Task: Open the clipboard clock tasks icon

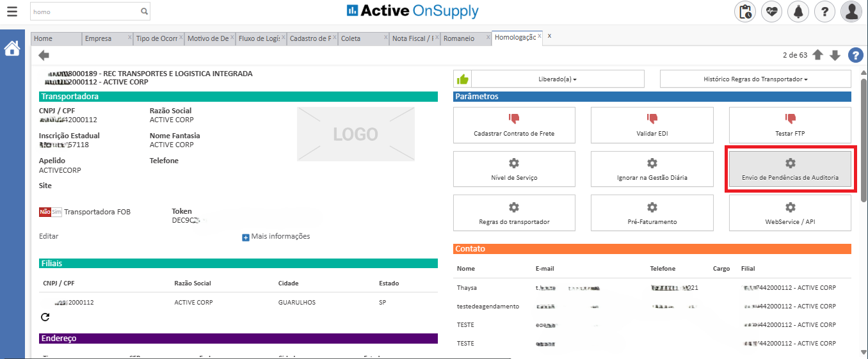Action: (744, 12)
